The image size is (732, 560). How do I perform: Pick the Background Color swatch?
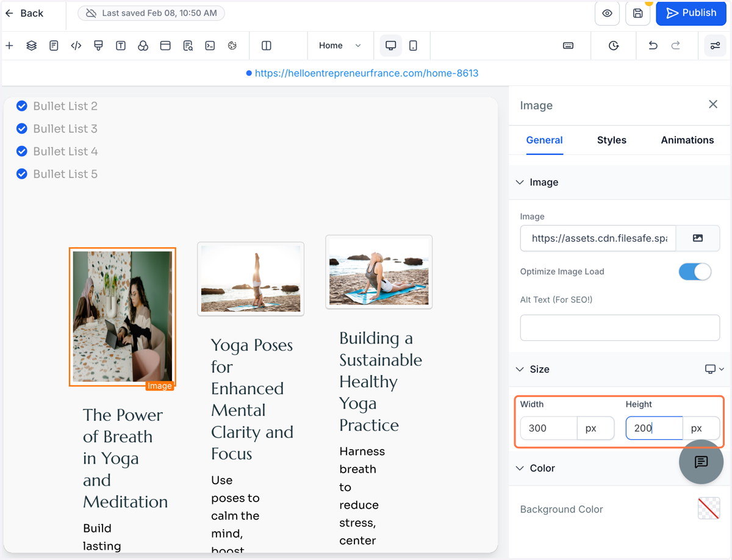[709, 509]
